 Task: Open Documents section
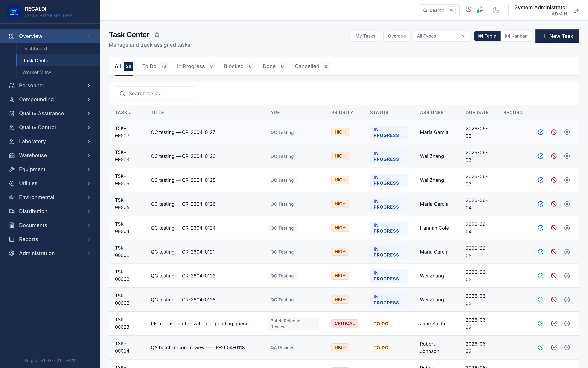click(50, 225)
